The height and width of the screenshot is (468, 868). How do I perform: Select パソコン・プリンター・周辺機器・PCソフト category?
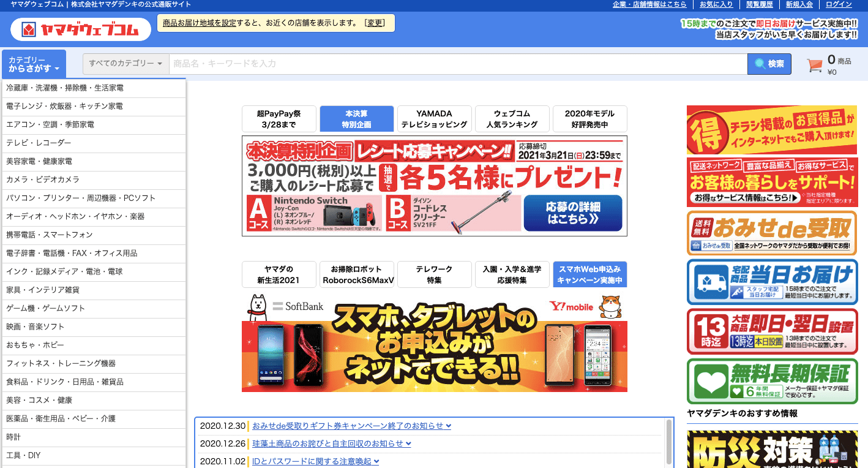(94, 198)
